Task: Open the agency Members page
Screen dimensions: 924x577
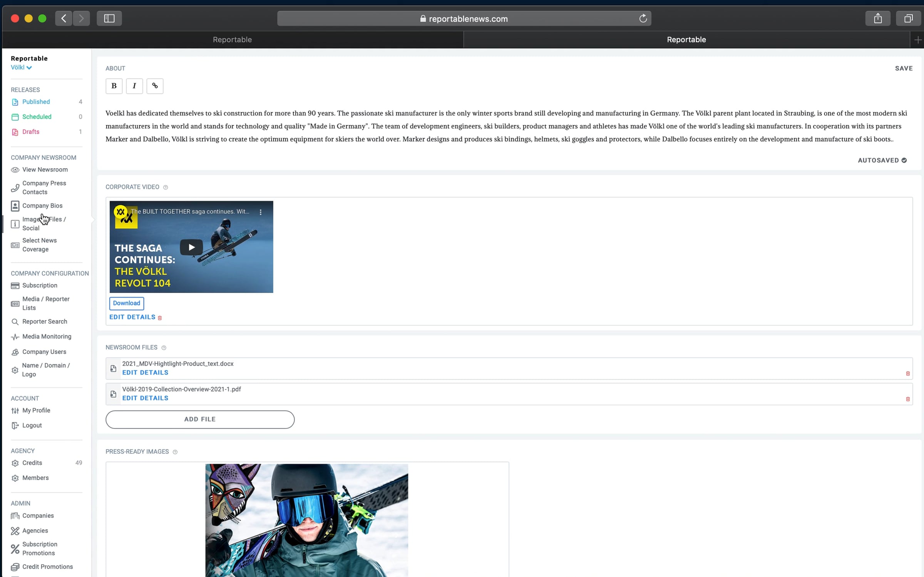Action: [35, 478]
